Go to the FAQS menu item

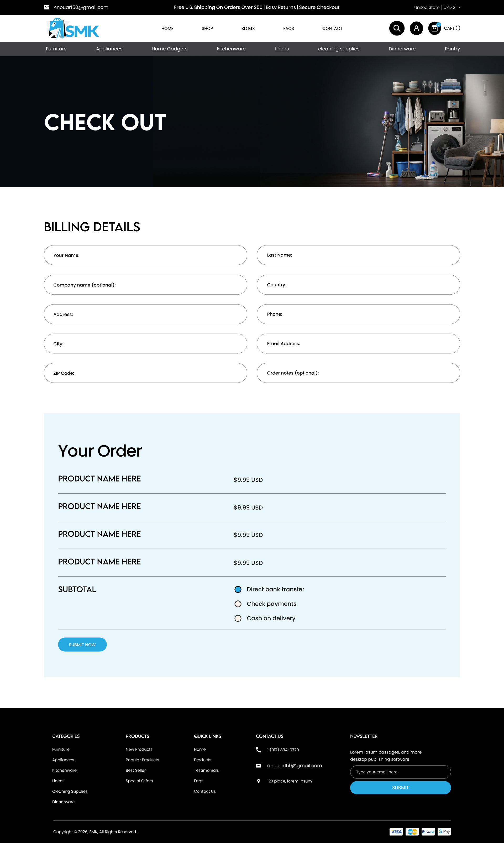(x=288, y=29)
